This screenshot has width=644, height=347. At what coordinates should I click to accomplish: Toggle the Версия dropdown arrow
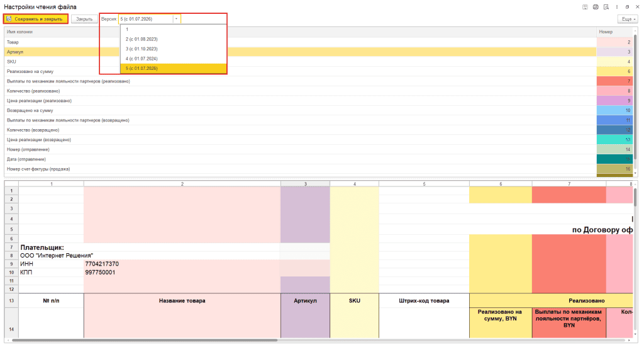(x=177, y=19)
